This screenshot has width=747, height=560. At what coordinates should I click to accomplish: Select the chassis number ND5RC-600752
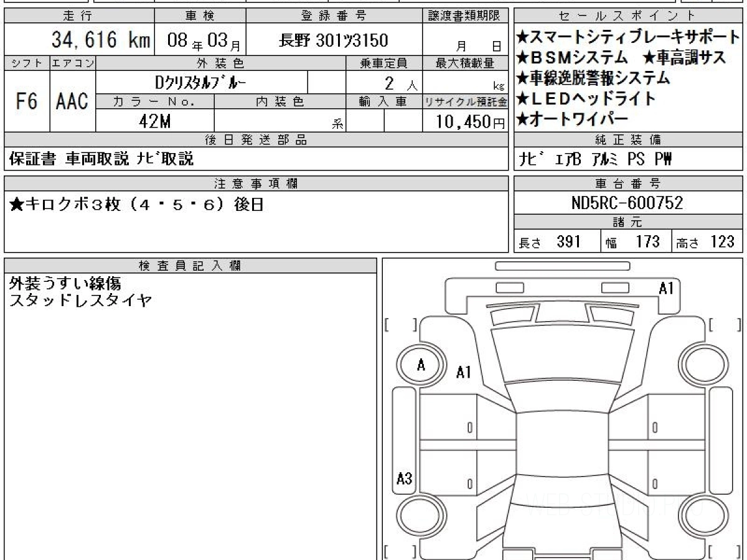tap(627, 203)
